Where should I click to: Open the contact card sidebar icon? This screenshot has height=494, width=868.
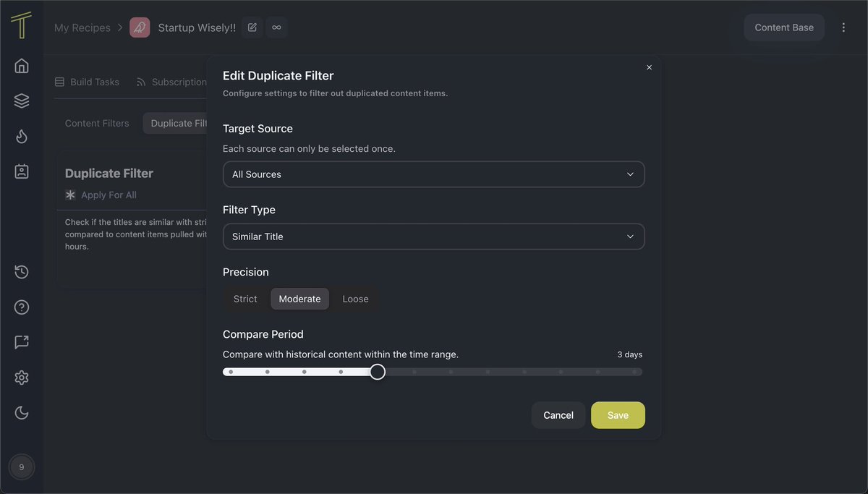click(x=22, y=171)
